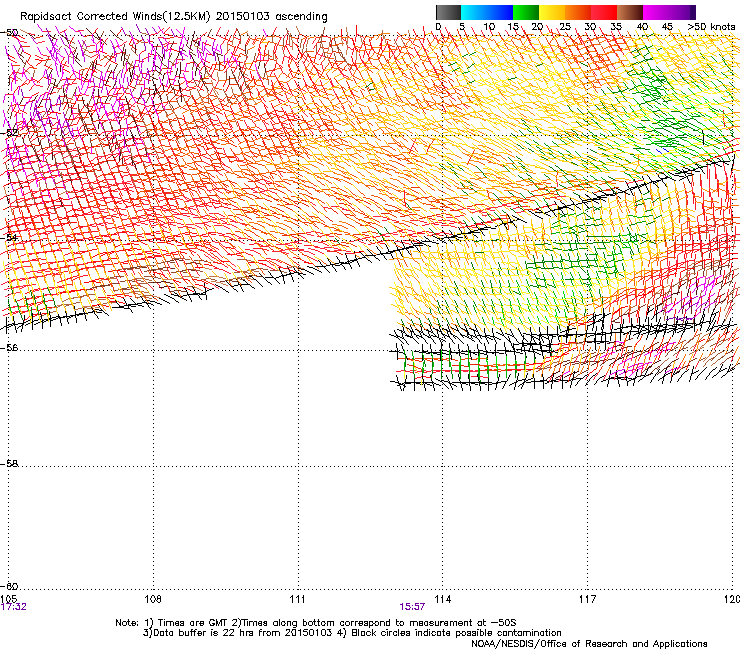Click the purple time stamp '15:57'
The width and height of the screenshot is (740, 650).
coord(412,607)
